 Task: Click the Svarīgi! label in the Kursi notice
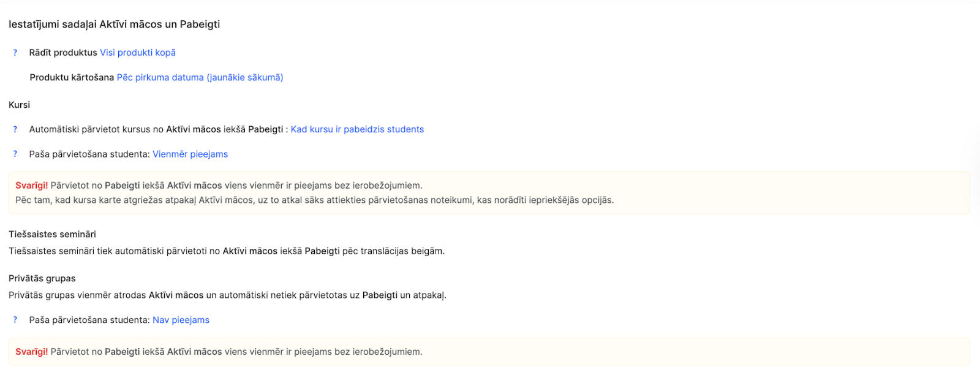(31, 186)
